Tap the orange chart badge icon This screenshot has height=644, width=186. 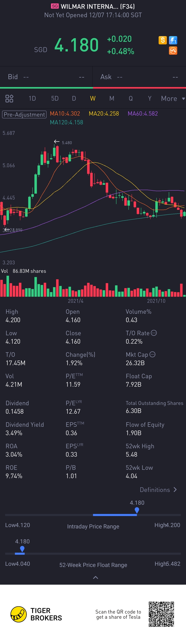(173, 51)
